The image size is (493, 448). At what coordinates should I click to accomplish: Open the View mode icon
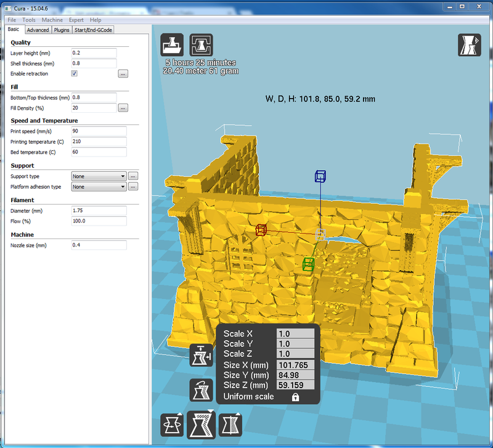(x=470, y=45)
